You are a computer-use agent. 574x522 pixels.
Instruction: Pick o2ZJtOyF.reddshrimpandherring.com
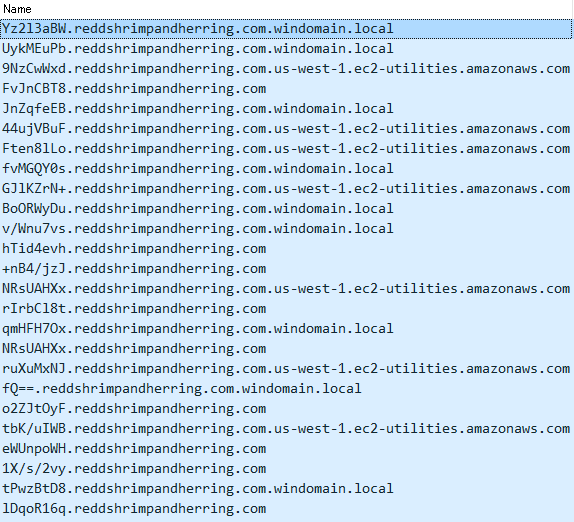pyautogui.click(x=286, y=409)
